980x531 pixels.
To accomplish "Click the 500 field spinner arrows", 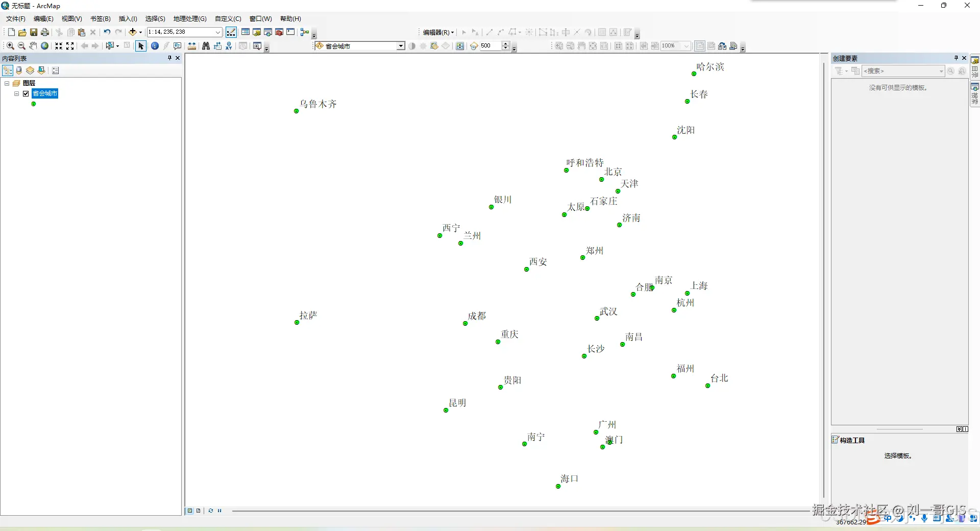I will [506, 46].
